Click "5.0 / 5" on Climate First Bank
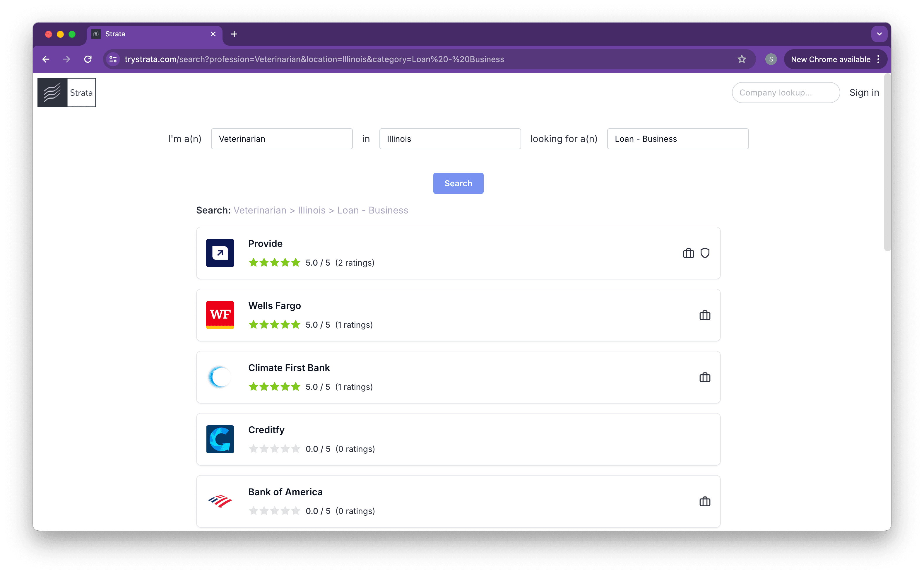924x574 pixels. click(x=318, y=387)
